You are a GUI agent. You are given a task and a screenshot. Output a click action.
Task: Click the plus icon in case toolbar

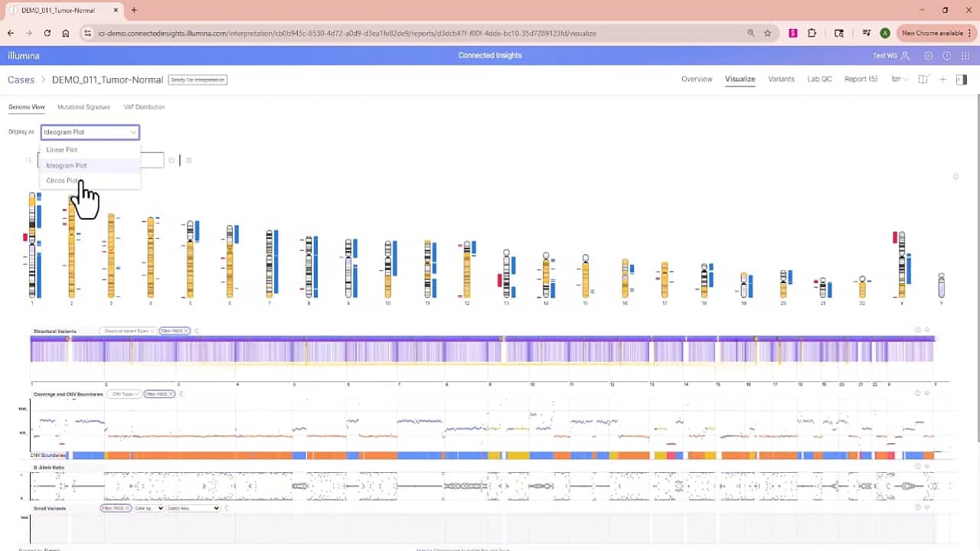coord(942,80)
